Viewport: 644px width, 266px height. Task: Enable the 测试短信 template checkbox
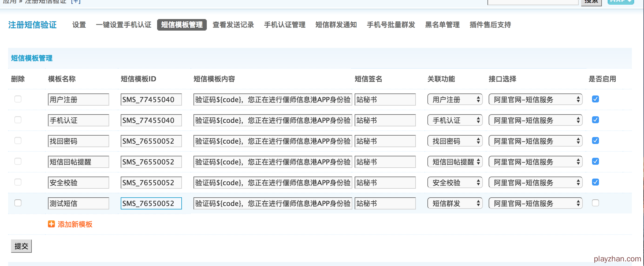[x=595, y=203]
